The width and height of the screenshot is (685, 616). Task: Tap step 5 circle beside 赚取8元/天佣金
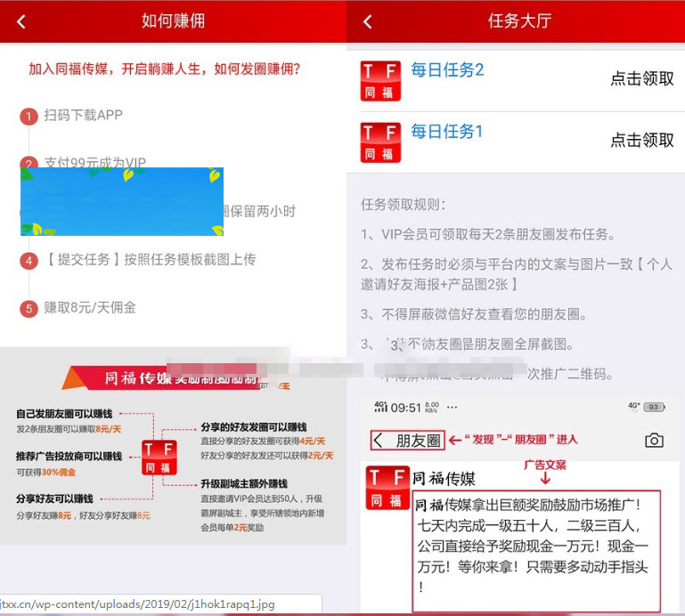[29, 309]
